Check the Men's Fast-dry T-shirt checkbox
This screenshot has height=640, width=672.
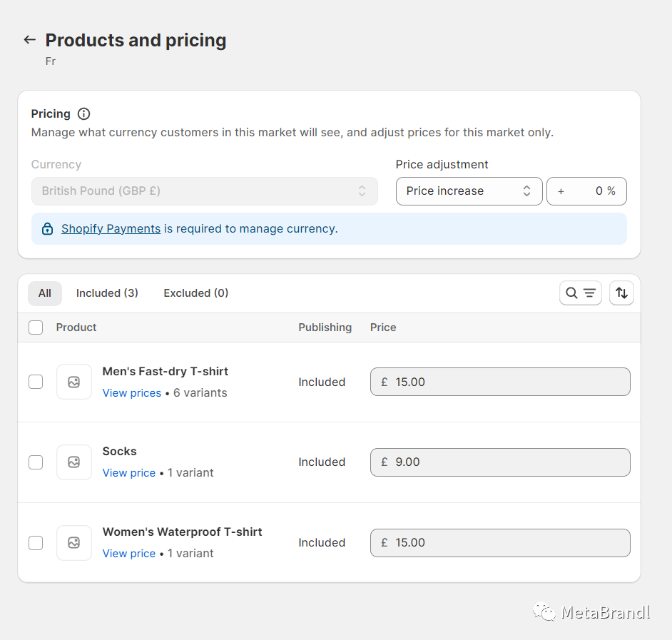[36, 382]
